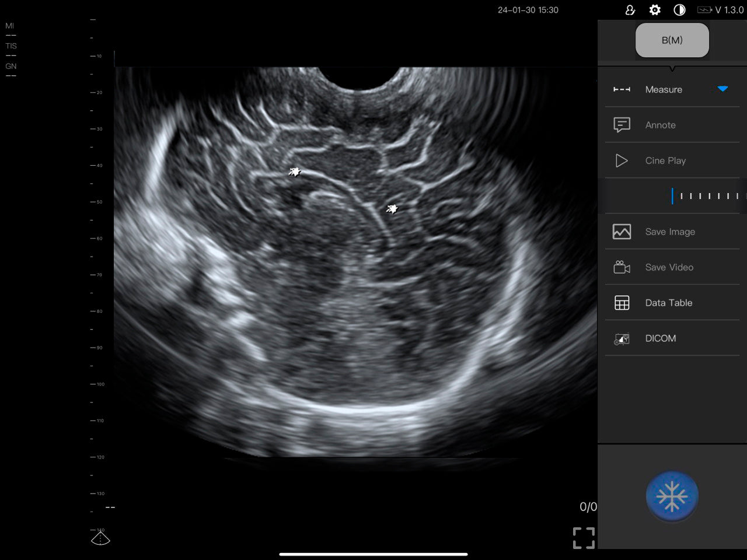The height and width of the screenshot is (560, 747).
Task: Click the Save Image picture icon
Action: [622, 232]
